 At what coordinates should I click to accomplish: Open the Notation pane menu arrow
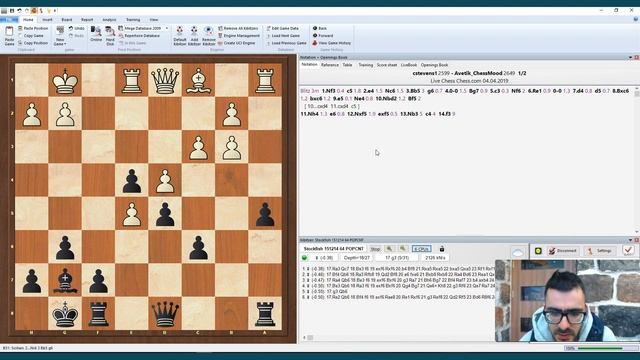pos(630,58)
